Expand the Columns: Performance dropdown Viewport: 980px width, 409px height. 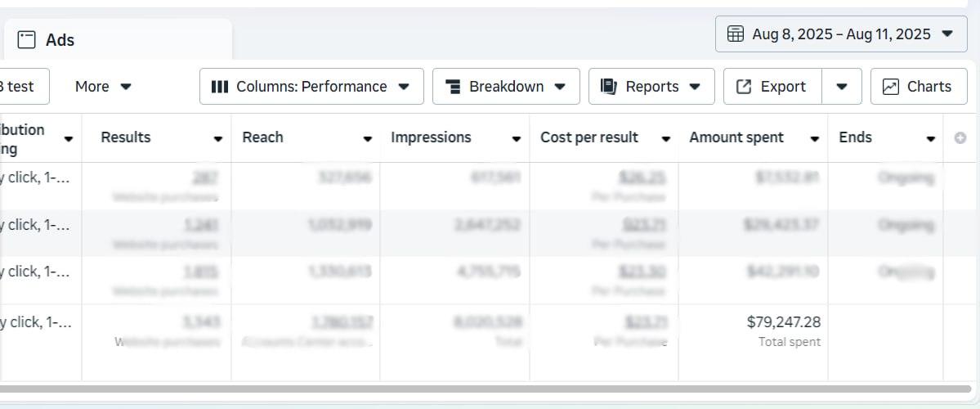tap(311, 87)
